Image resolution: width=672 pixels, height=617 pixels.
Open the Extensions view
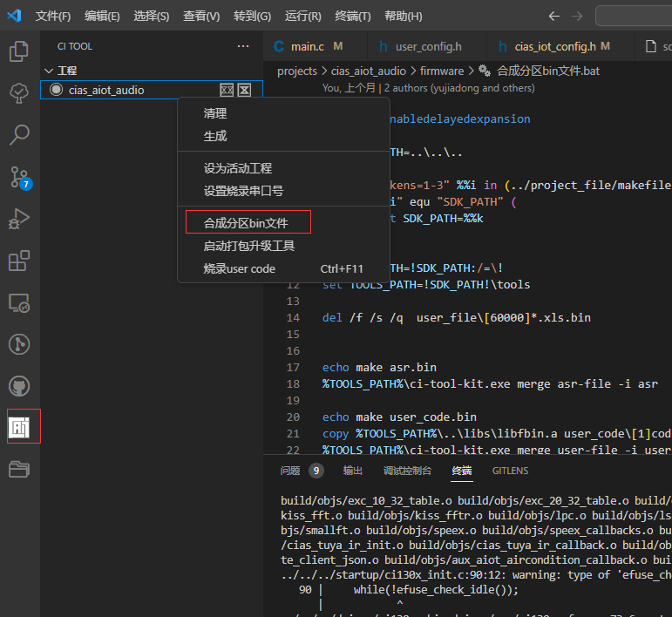coord(19,261)
